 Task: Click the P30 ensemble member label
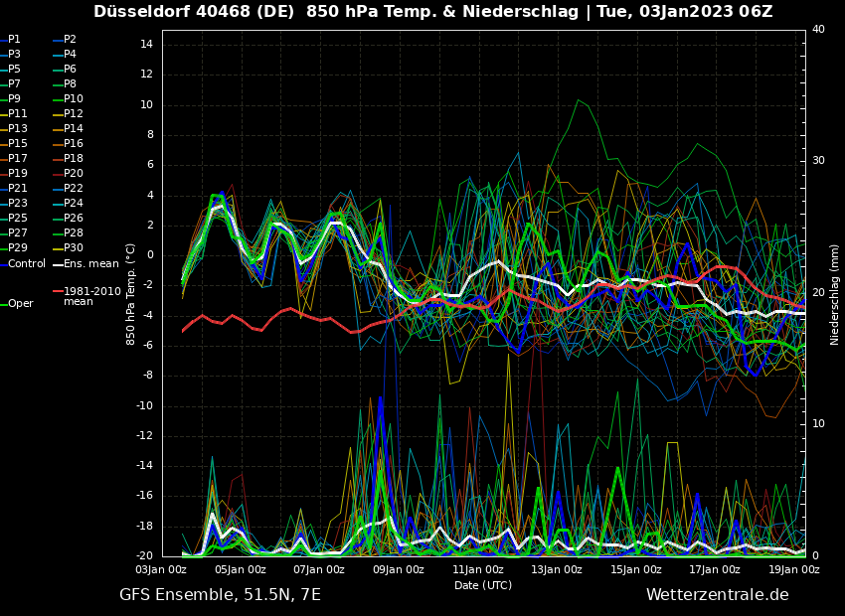(x=73, y=248)
